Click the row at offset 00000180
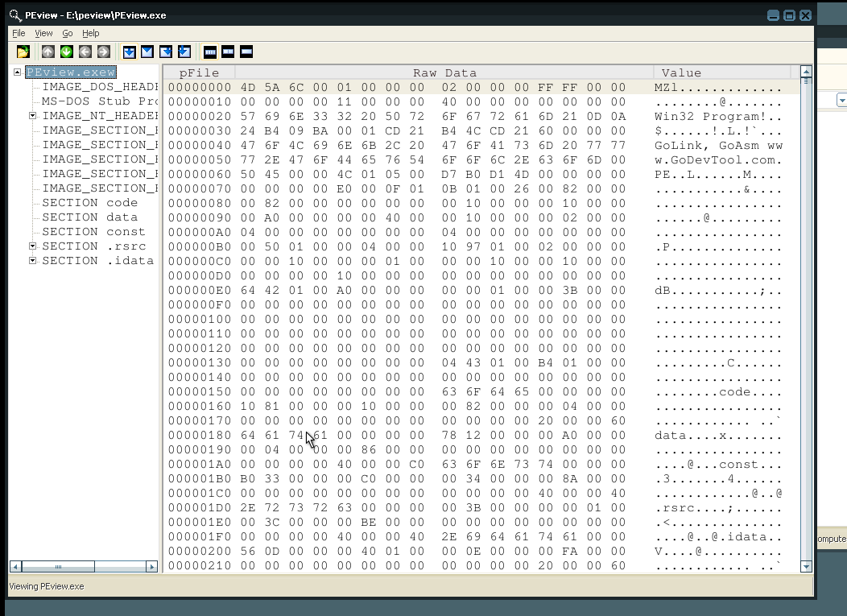Image resolution: width=847 pixels, height=616 pixels. (481, 435)
